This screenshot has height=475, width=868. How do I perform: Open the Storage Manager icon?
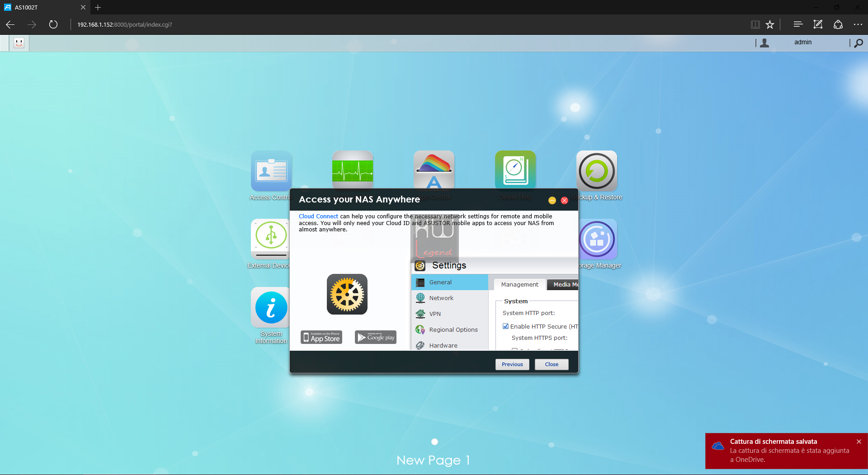[x=598, y=239]
